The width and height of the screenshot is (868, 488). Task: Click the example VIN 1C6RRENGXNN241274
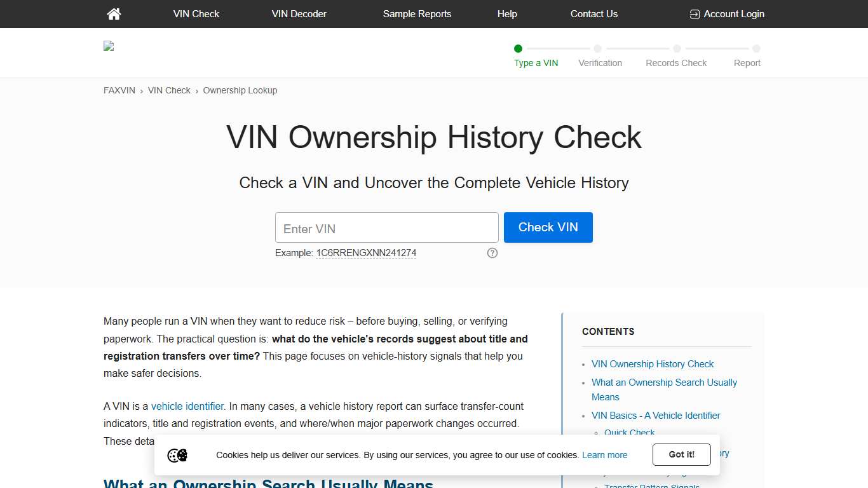[x=366, y=253]
